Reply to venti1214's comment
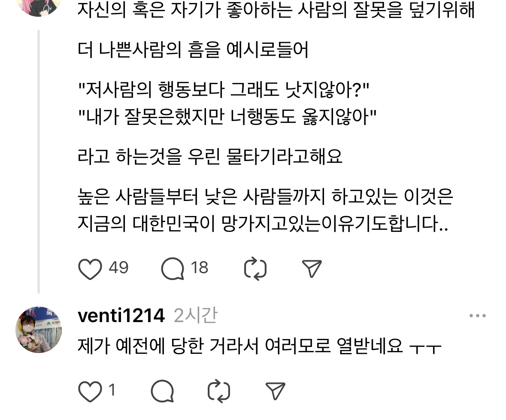This screenshot has width=506, height=420. point(162,391)
